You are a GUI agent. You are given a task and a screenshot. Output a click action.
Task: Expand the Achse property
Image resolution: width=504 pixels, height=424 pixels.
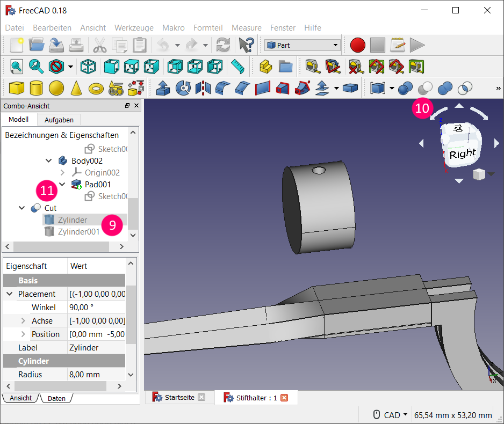click(x=23, y=321)
